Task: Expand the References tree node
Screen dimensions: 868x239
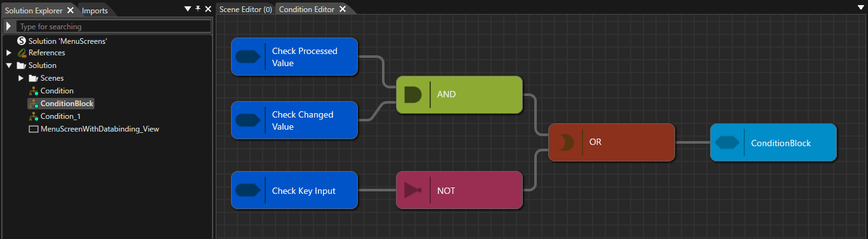Action: point(9,53)
